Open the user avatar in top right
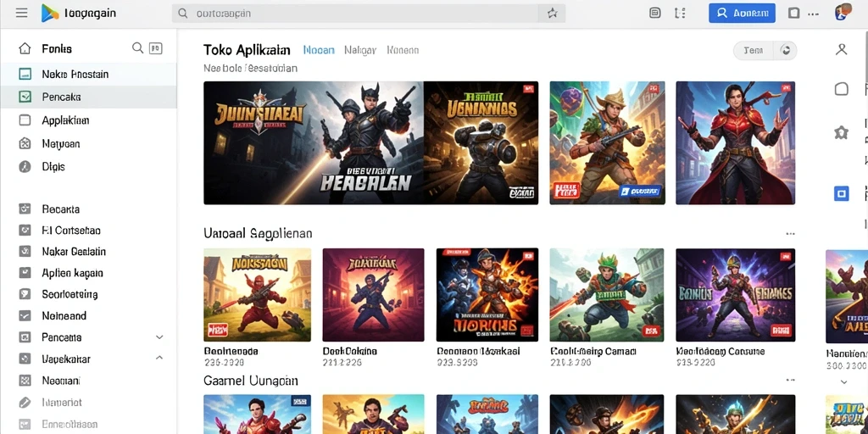The width and height of the screenshot is (868, 434). [x=843, y=12]
